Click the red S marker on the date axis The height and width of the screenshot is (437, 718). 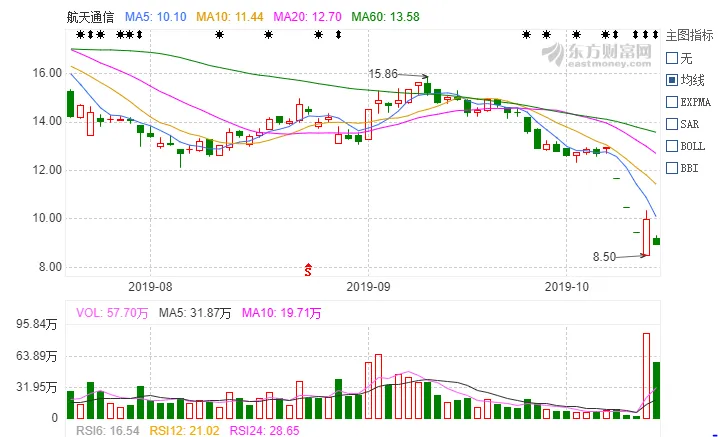(x=308, y=270)
